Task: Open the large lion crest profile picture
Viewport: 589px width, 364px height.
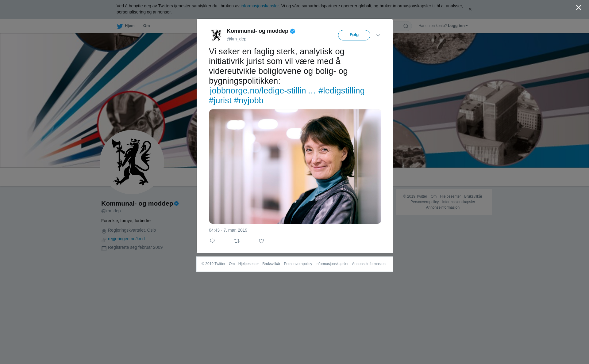Action: (132, 162)
